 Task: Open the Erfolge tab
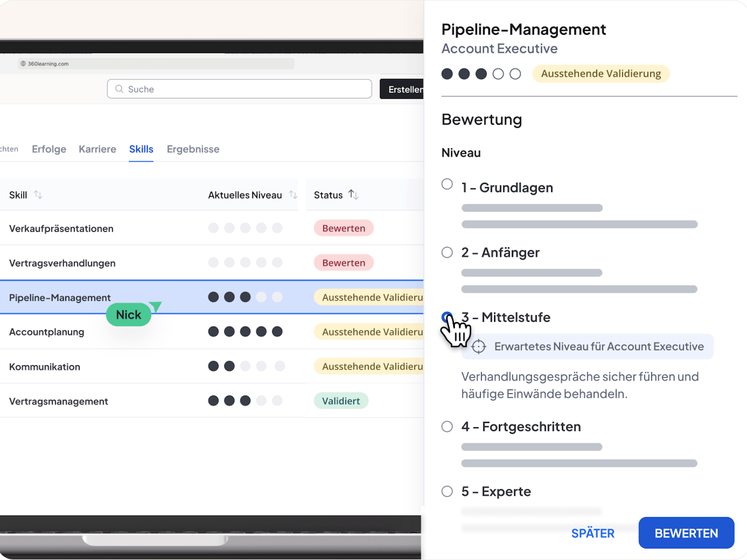(49, 149)
